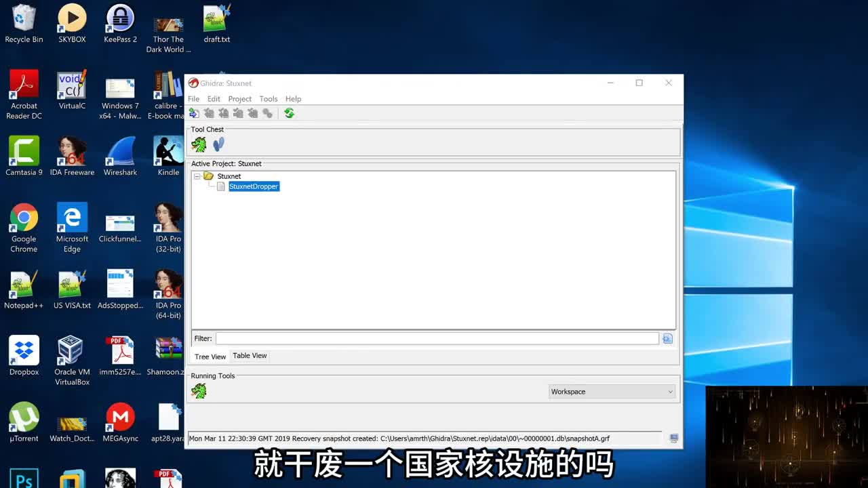The height and width of the screenshot is (488, 868).
Task: Launch CodeBrowser dragon tool in Tool Chest
Action: [x=199, y=144]
